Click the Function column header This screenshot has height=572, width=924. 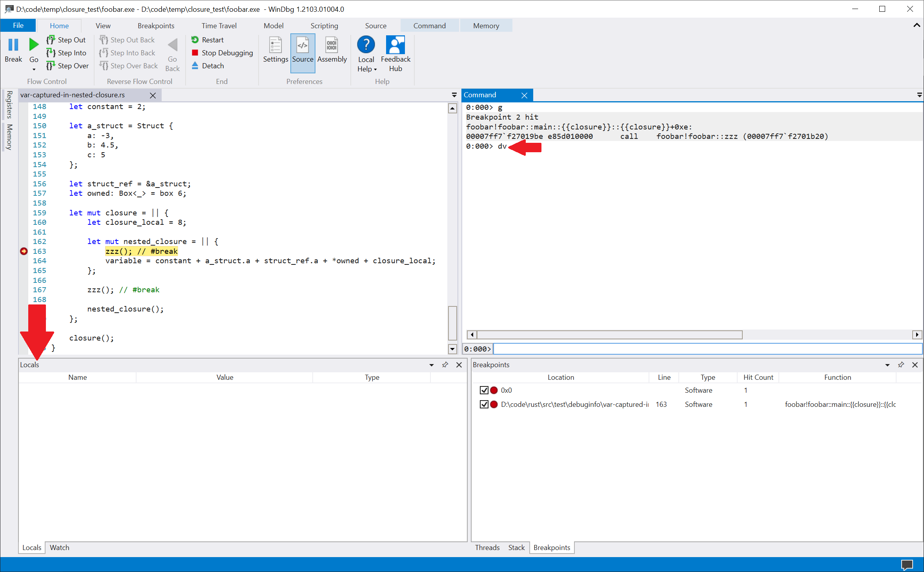coord(837,377)
